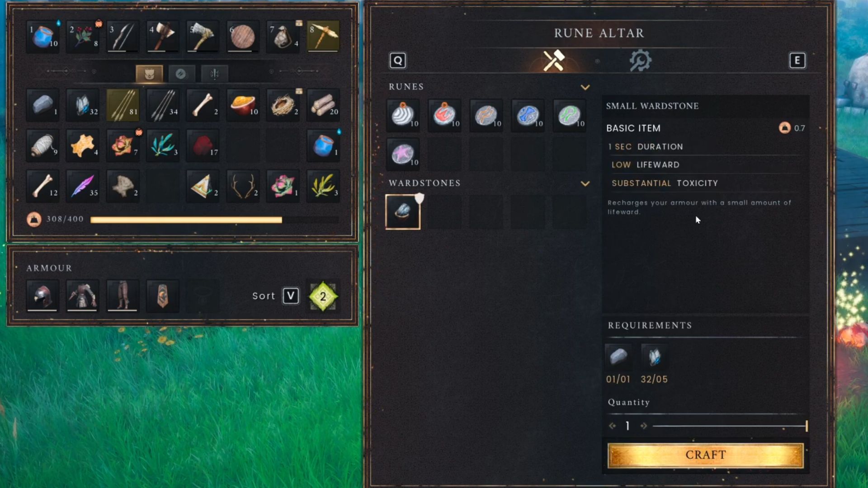Adjust the quantity slider track

tap(730, 426)
